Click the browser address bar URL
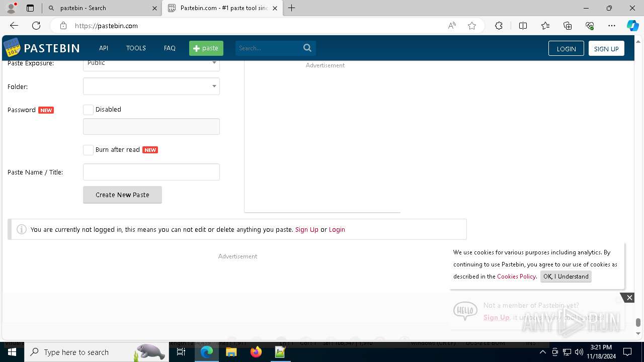The image size is (644, 362). click(106, 26)
